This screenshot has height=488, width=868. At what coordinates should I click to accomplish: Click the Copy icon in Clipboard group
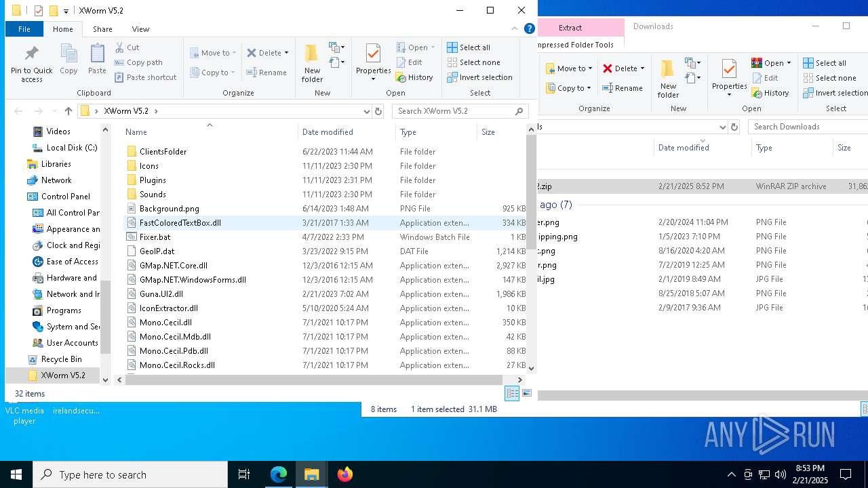coord(68,54)
